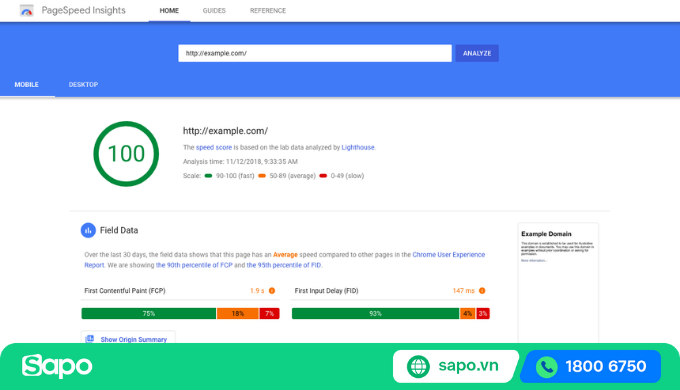The image size is (680, 390).
Task: Click the green 75% FCP bar segment
Action: click(x=149, y=314)
